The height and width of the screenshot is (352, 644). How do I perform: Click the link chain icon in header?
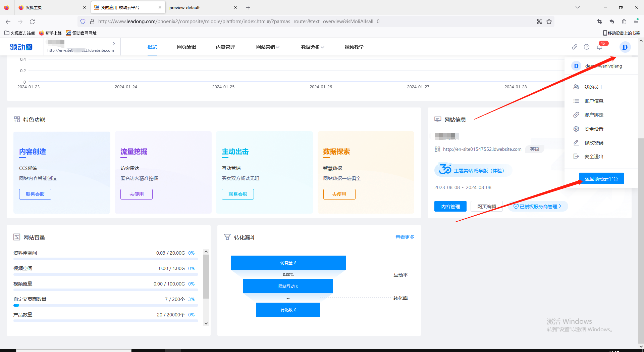tap(575, 47)
